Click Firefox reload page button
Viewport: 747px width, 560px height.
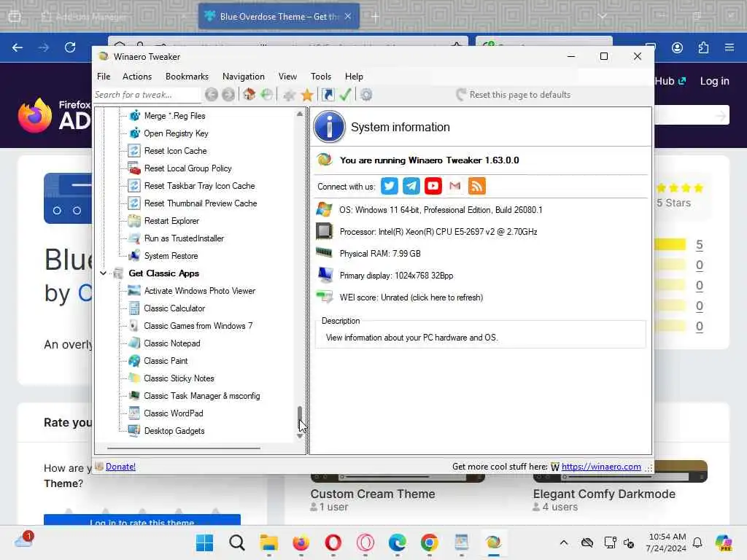coord(70,47)
